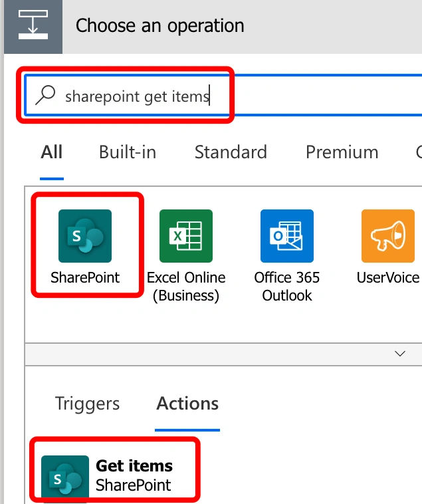Switch to the Built-in tab

pyautogui.click(x=128, y=152)
